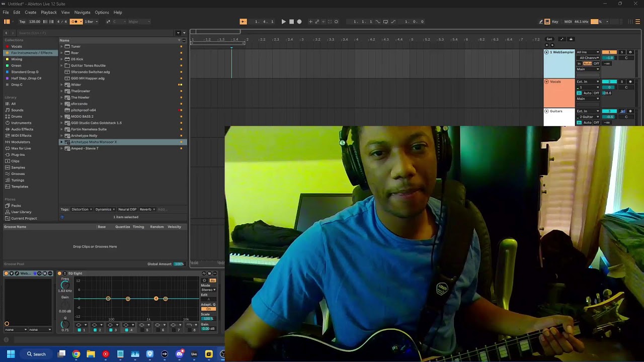Open Packs under Places
The width and height of the screenshot is (644, 362).
[x=16, y=206]
